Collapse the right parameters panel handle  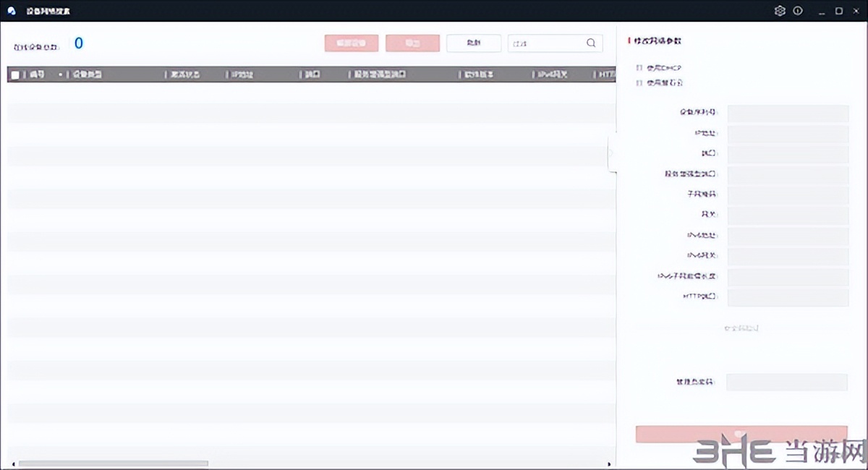point(612,153)
